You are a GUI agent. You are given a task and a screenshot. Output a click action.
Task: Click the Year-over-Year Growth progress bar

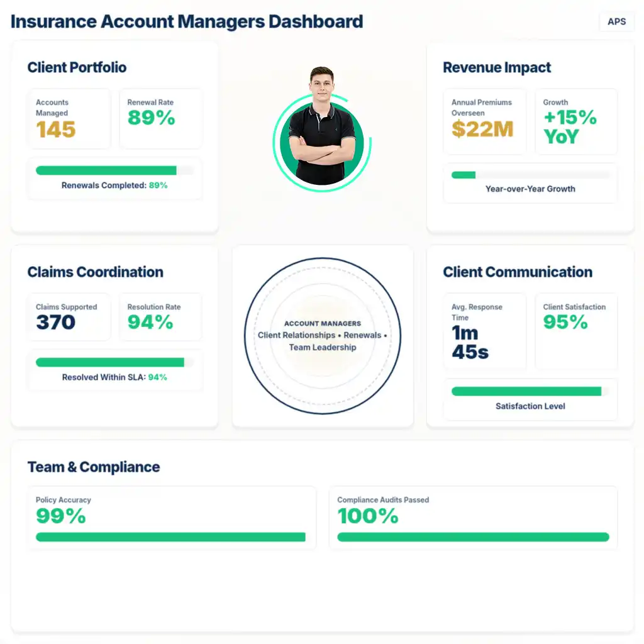tap(530, 175)
